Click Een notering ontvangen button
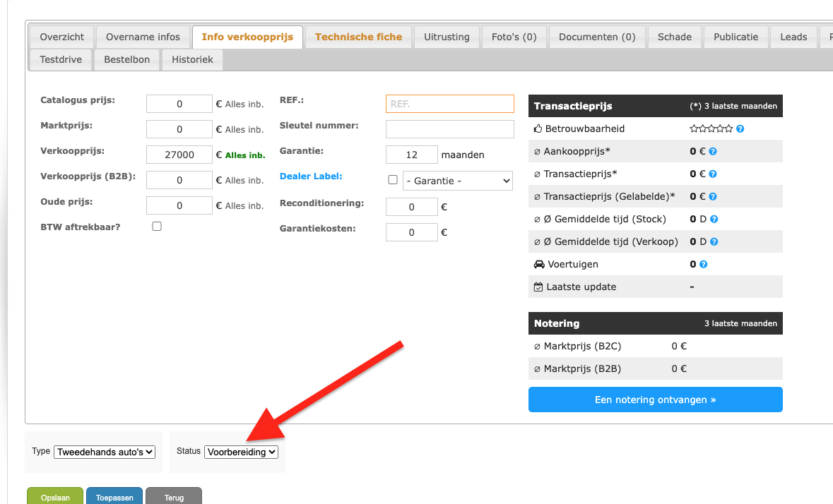The image size is (833, 504). click(655, 400)
